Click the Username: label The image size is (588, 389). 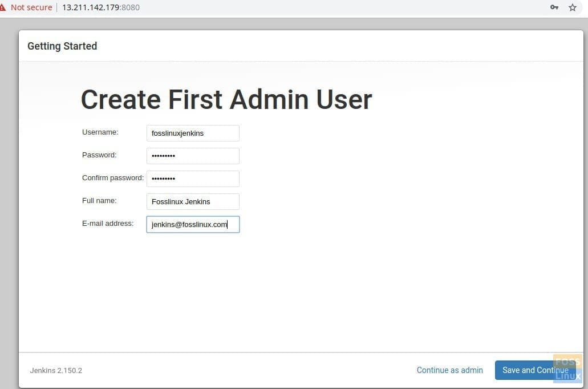click(100, 132)
